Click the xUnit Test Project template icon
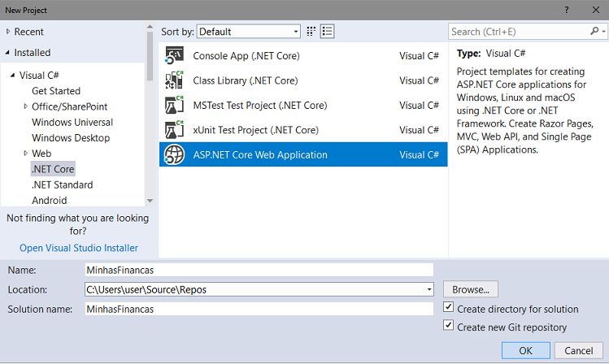The width and height of the screenshot is (609, 364). click(174, 130)
